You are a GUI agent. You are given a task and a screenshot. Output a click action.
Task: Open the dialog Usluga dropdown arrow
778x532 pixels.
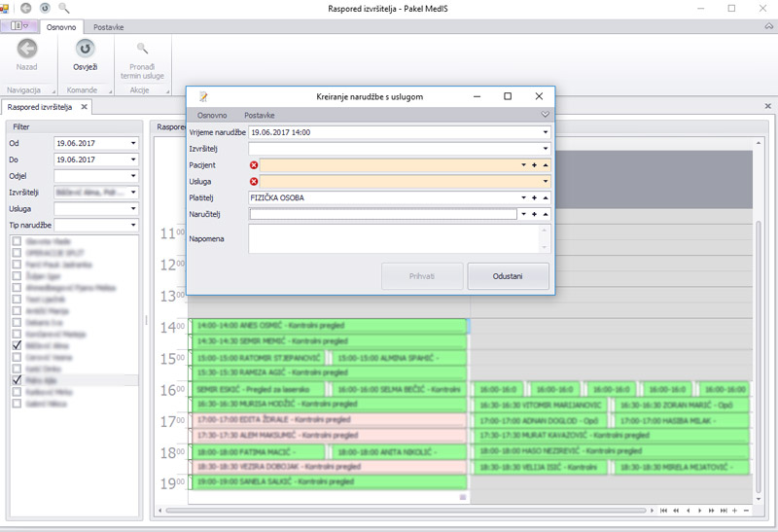[546, 182]
